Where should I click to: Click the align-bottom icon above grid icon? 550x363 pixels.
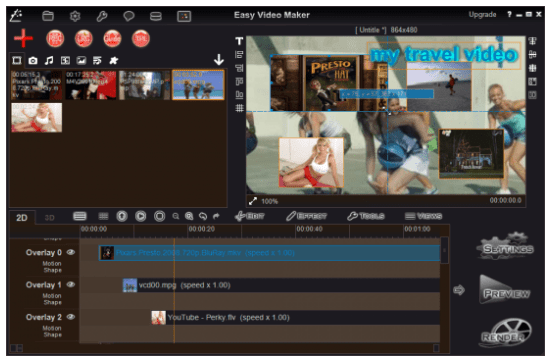point(239,95)
